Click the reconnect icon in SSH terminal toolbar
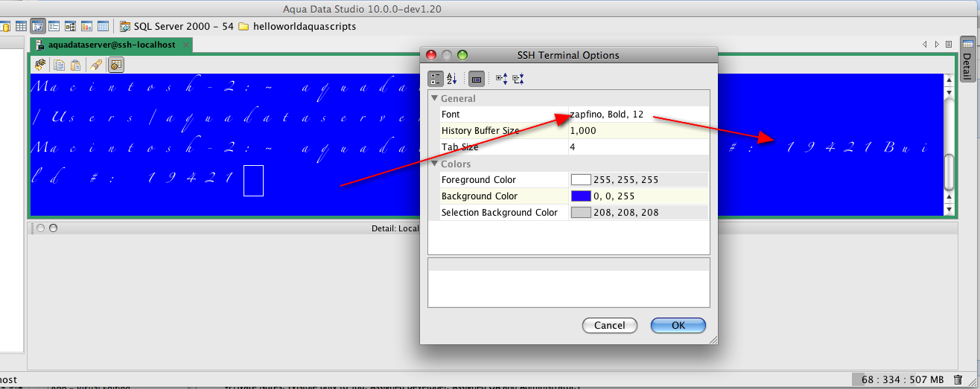 pyautogui.click(x=40, y=65)
